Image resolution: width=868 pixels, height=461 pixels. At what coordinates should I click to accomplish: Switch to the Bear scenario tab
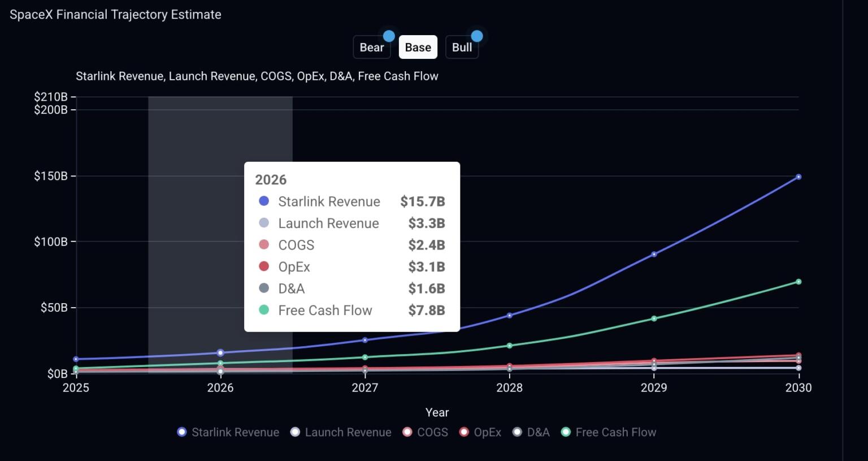[371, 47]
